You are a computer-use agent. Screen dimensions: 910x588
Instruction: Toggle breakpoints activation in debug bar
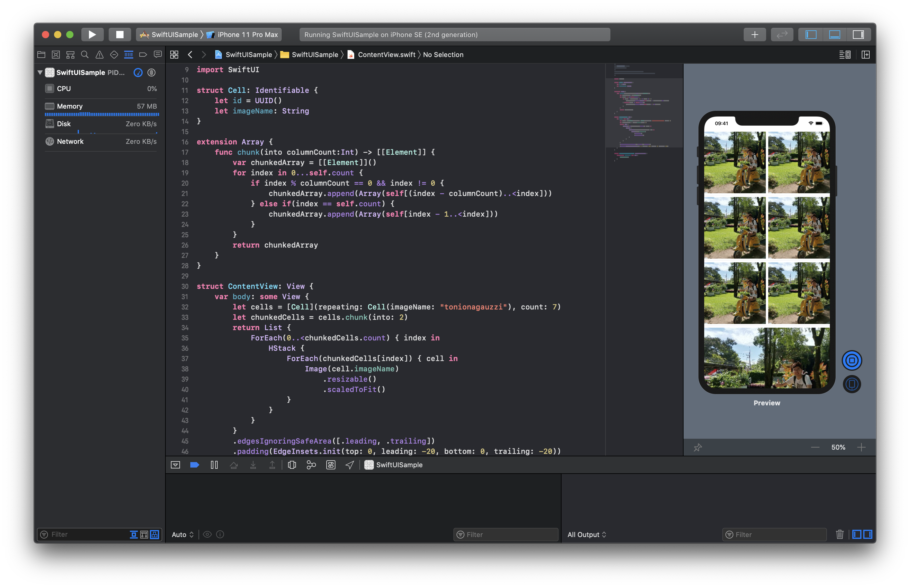(x=194, y=465)
